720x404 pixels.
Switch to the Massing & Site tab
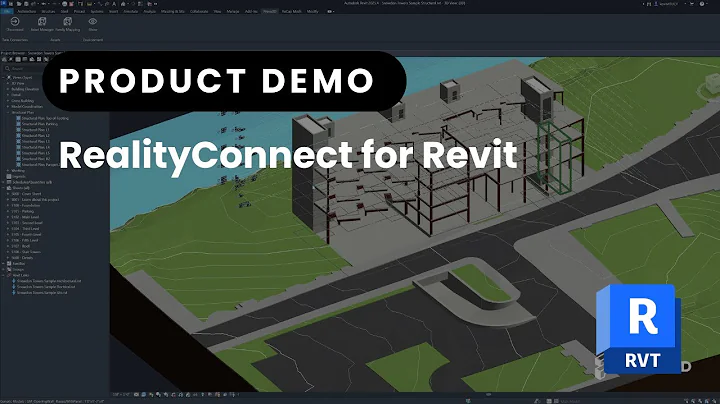[173, 11]
